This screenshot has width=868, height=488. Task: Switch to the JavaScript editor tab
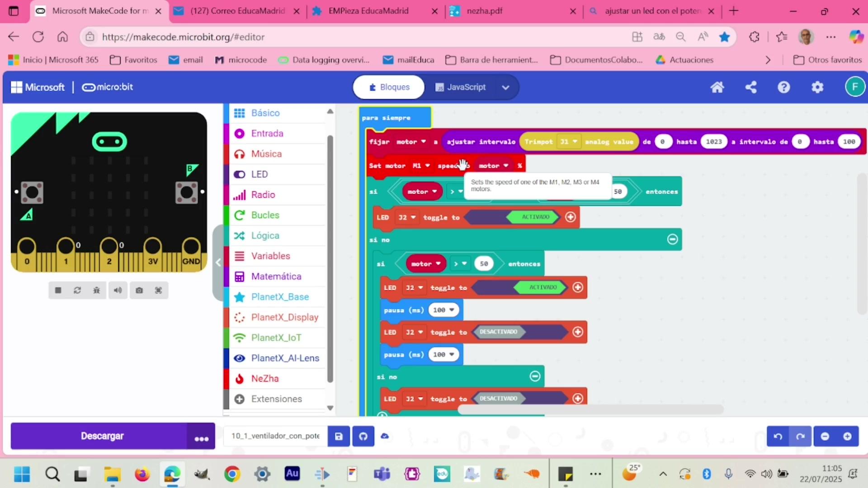[x=461, y=87]
